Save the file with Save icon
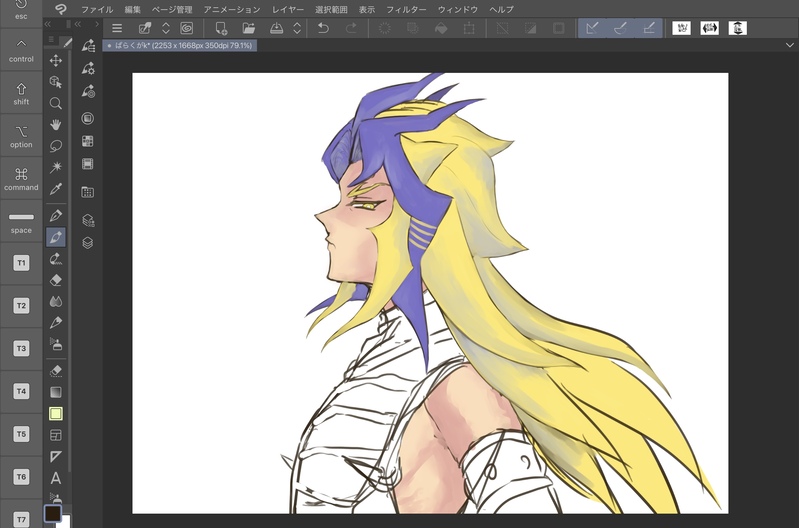The image size is (799, 528). click(x=276, y=28)
